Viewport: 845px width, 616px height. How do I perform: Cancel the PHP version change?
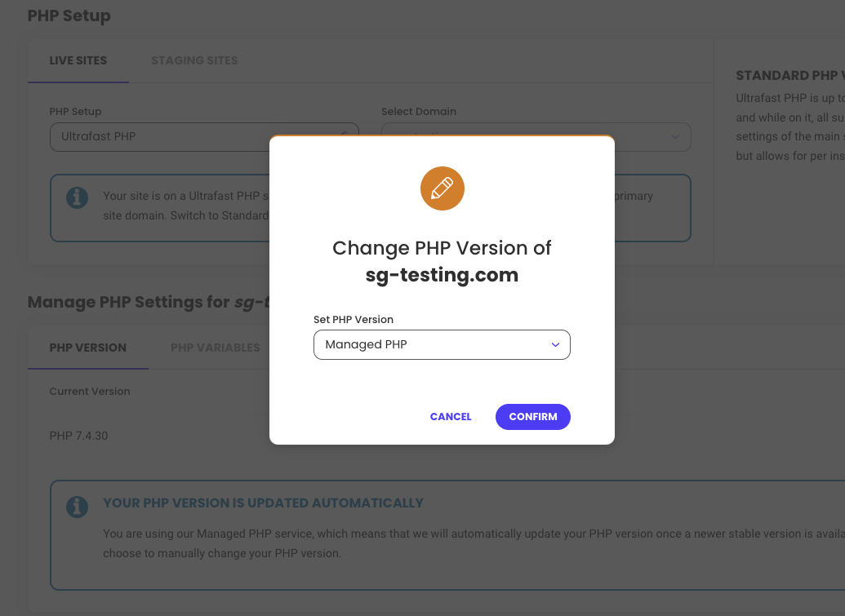[451, 417]
